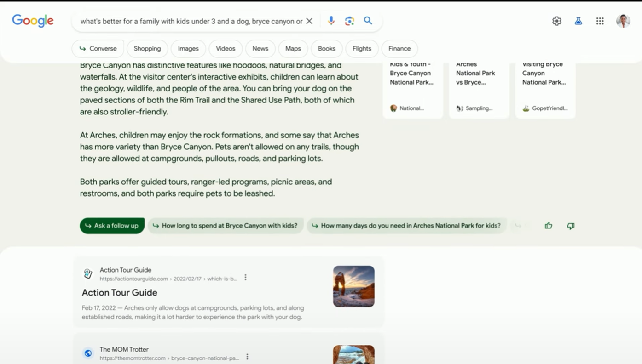Open Action Tour Guide result title

click(120, 293)
